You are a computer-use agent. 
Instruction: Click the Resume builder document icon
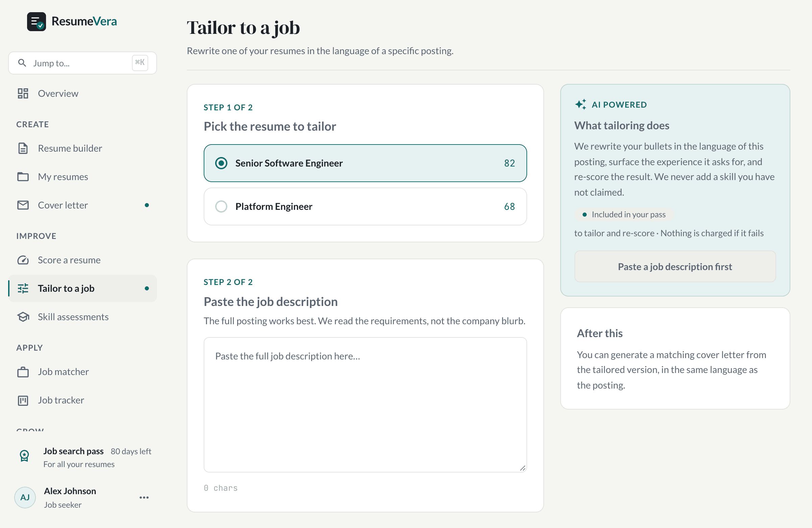(23, 148)
